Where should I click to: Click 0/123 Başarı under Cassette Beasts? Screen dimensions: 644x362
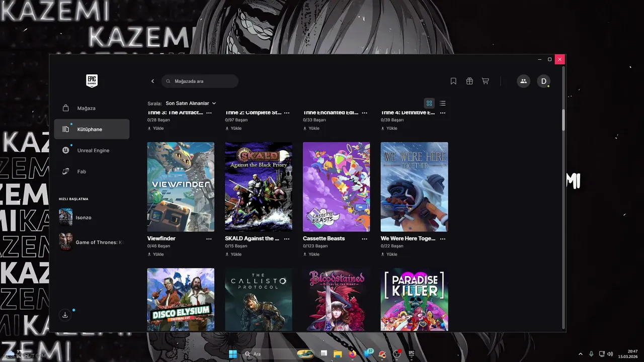pyautogui.click(x=315, y=246)
